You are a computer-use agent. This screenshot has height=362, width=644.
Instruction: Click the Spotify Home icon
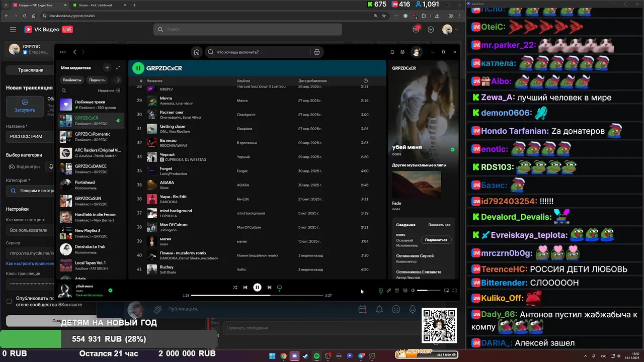pos(197,52)
